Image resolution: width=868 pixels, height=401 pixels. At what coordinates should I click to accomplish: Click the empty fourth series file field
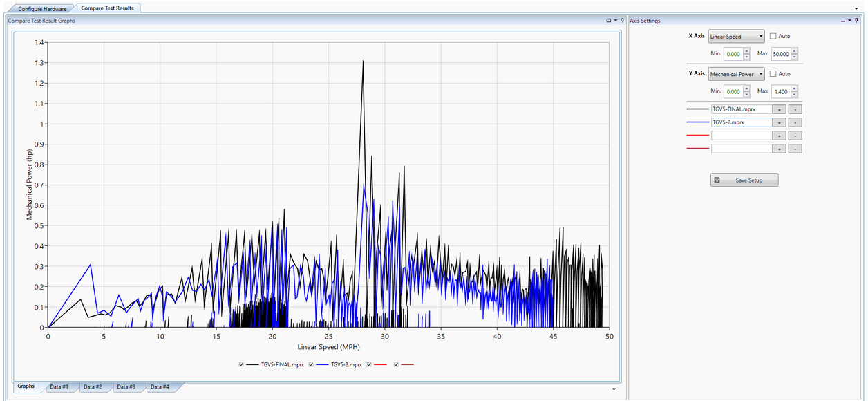point(741,149)
